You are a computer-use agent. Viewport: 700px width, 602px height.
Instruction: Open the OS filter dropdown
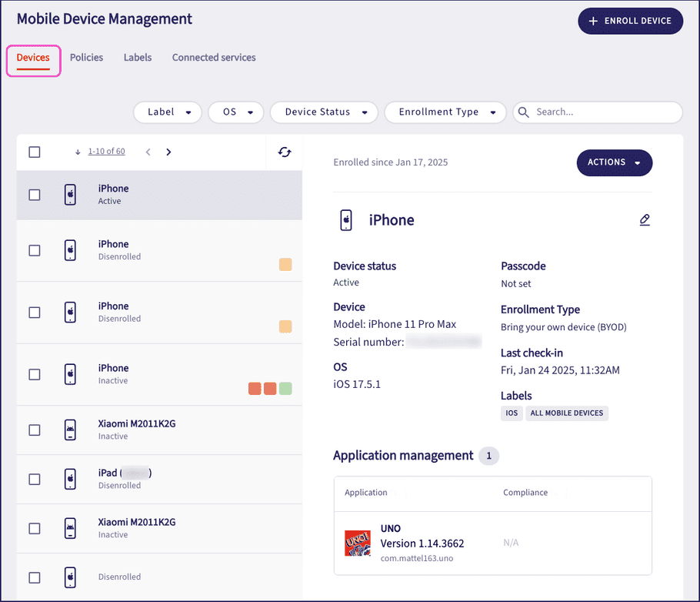pos(235,112)
